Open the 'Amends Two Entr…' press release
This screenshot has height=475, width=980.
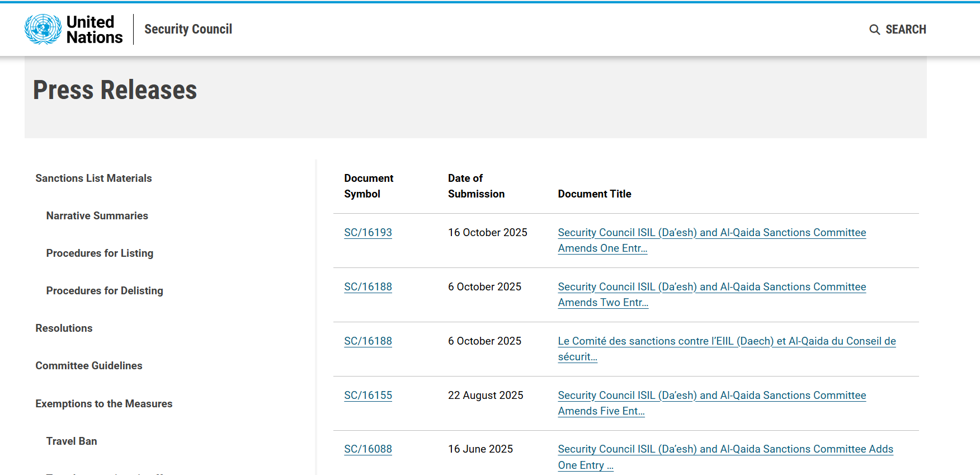pyautogui.click(x=711, y=287)
